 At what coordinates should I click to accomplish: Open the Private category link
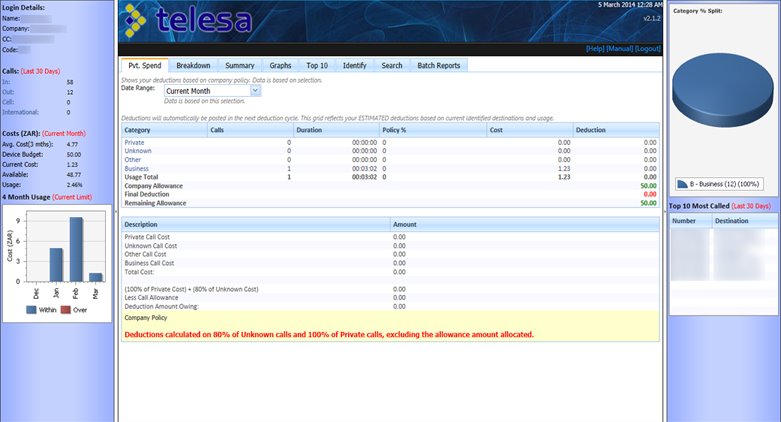[134, 142]
